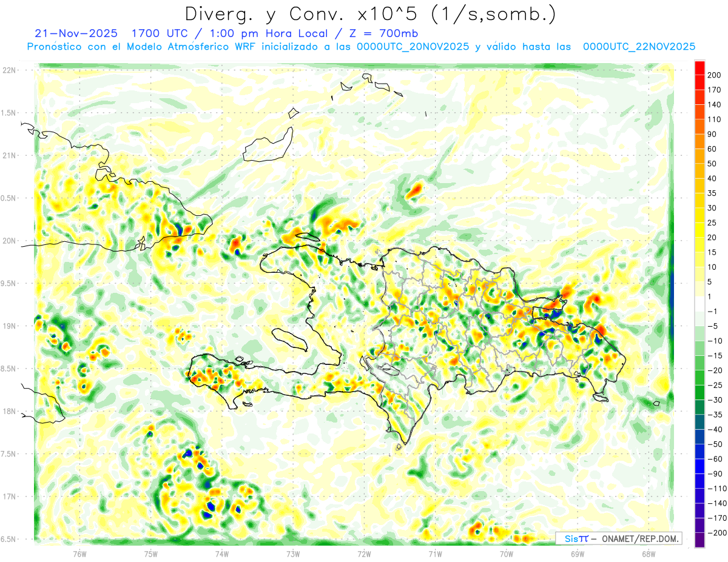Click the '8.5N' latitude tick label
Image resolution: width=728 pixels, height=562 pixels.
(x=8, y=369)
